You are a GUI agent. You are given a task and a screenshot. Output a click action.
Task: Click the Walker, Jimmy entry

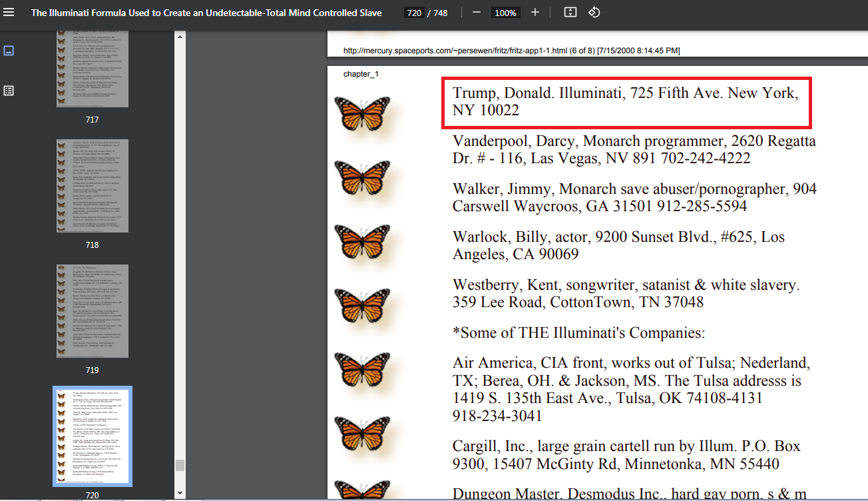point(634,197)
